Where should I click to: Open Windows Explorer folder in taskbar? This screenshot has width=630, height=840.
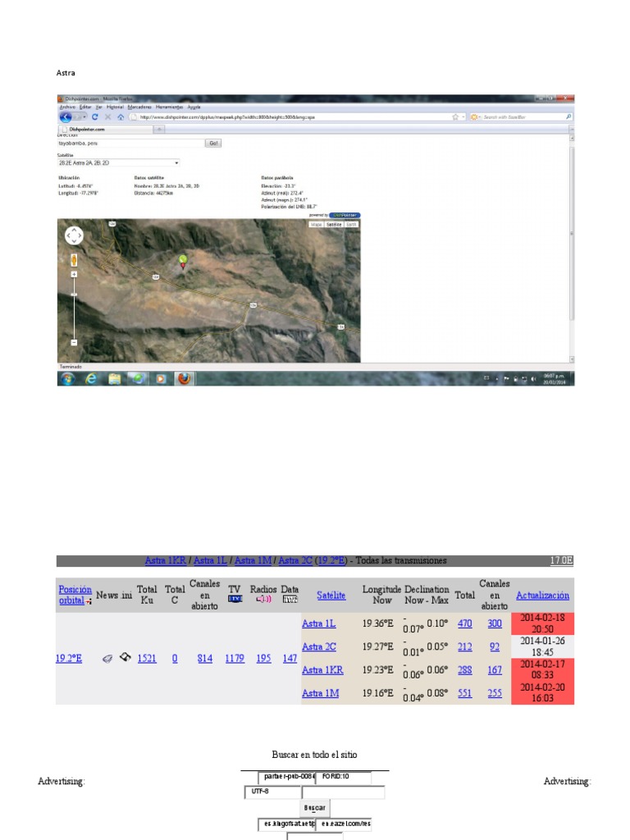click(x=115, y=379)
